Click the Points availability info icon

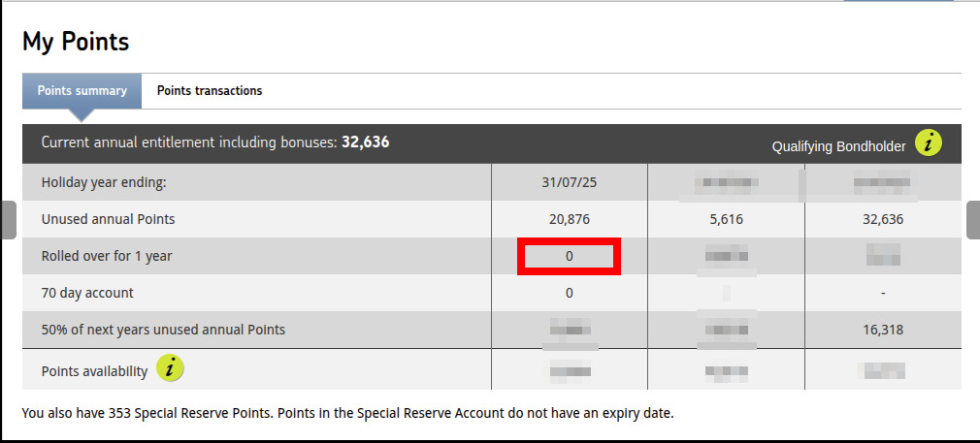point(170,367)
